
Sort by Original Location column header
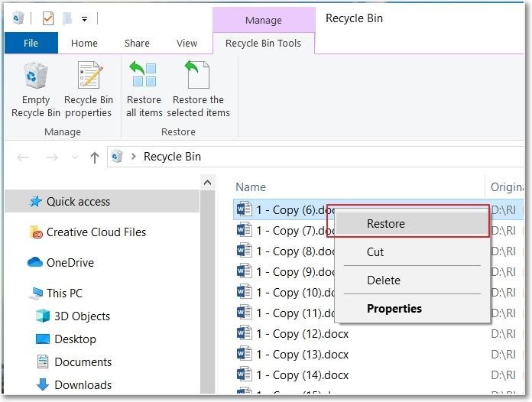point(507,187)
